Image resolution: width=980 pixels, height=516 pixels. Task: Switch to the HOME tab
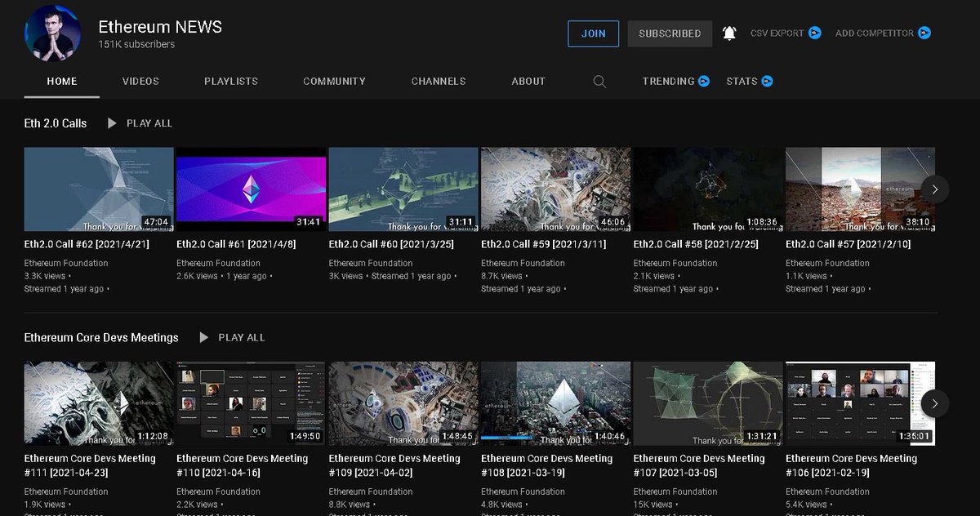point(62,82)
